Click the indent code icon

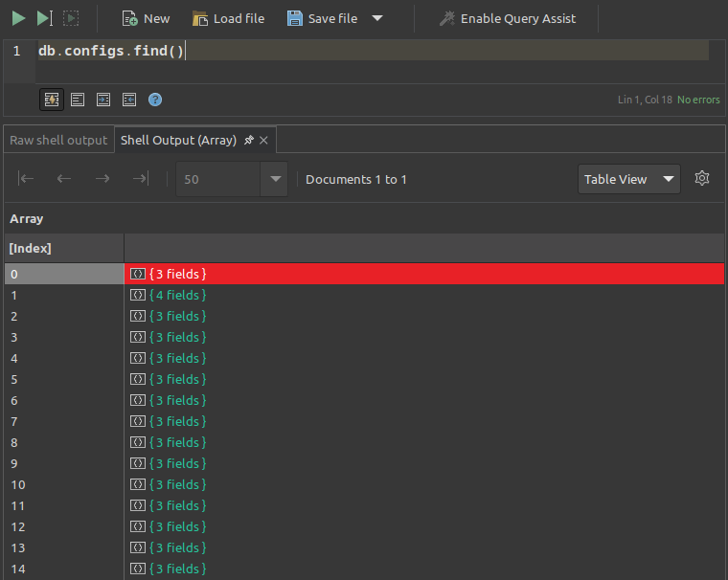[103, 100]
